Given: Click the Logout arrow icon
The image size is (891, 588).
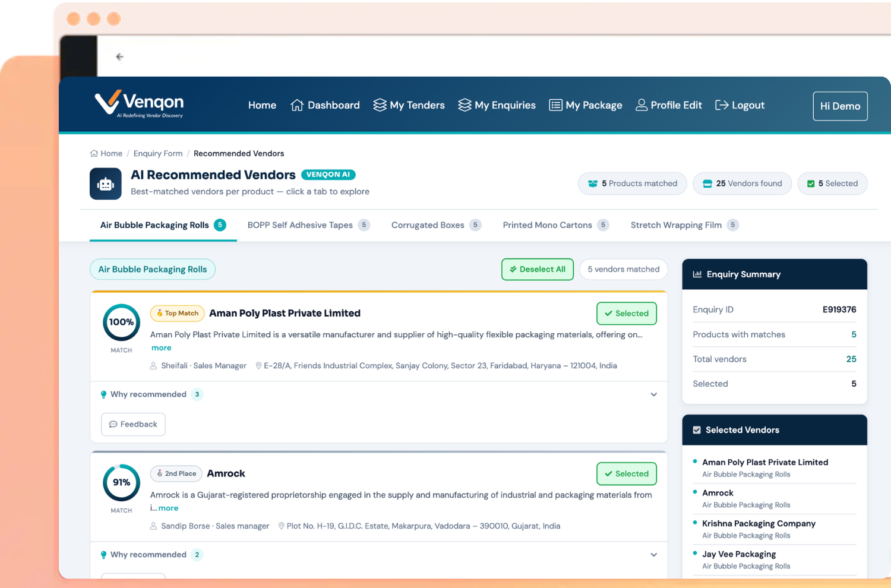Looking at the screenshot, I should point(722,105).
